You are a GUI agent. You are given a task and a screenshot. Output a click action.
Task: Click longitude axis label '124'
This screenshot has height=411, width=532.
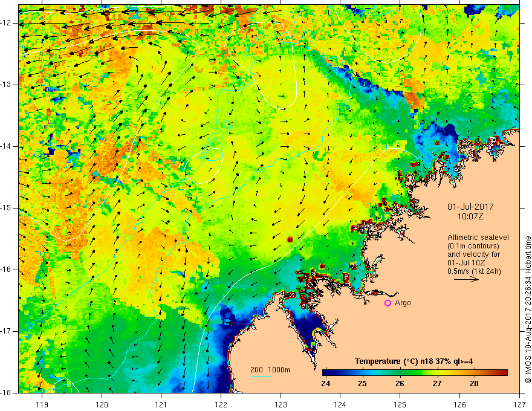(340, 404)
